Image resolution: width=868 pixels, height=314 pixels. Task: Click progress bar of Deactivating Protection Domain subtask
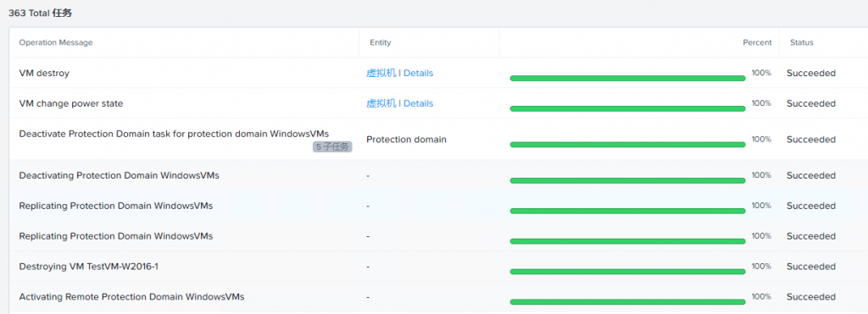coord(628,181)
